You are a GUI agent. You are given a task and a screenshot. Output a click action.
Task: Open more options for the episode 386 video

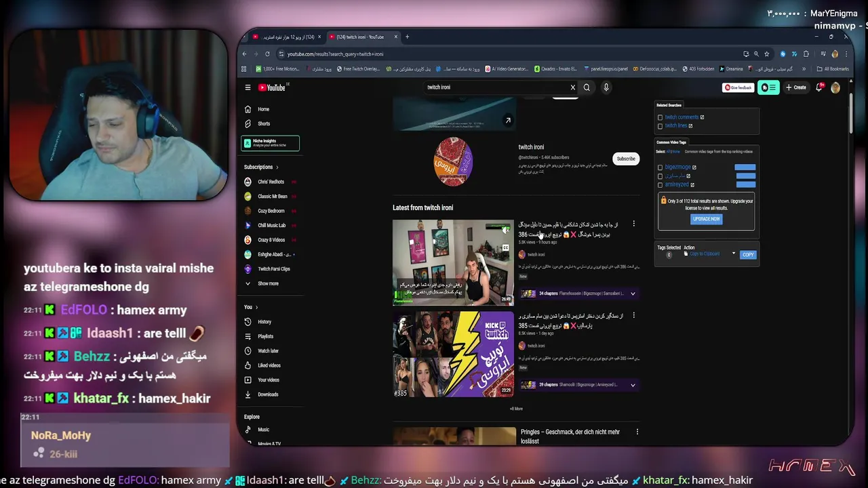coord(634,224)
